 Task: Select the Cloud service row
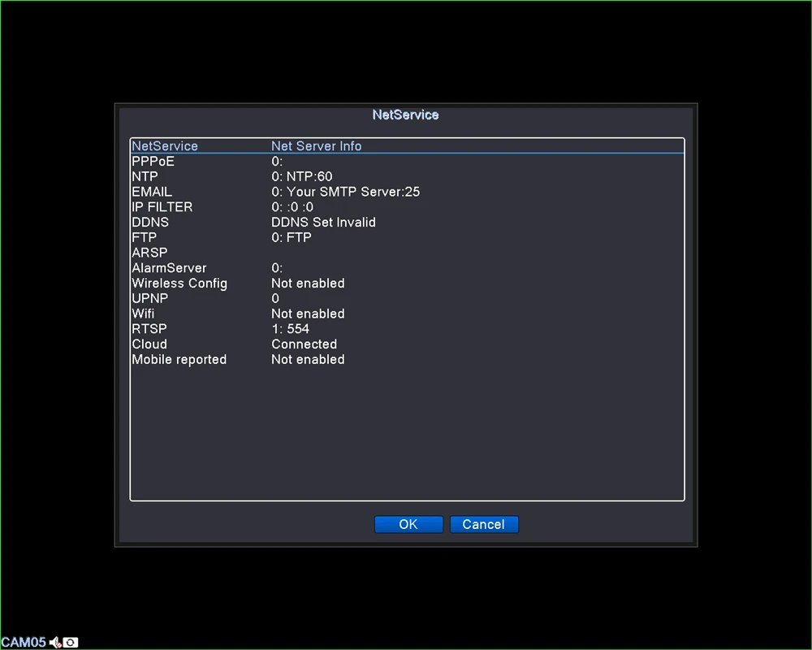407,344
